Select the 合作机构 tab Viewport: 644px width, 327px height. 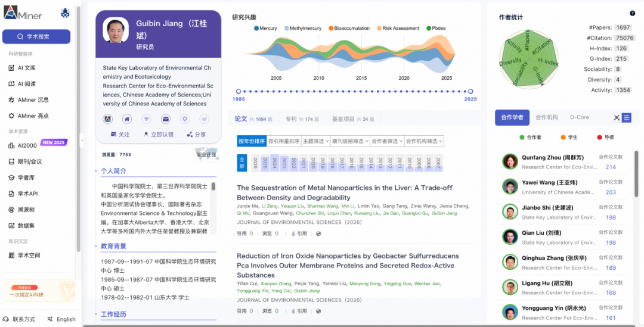(547, 117)
